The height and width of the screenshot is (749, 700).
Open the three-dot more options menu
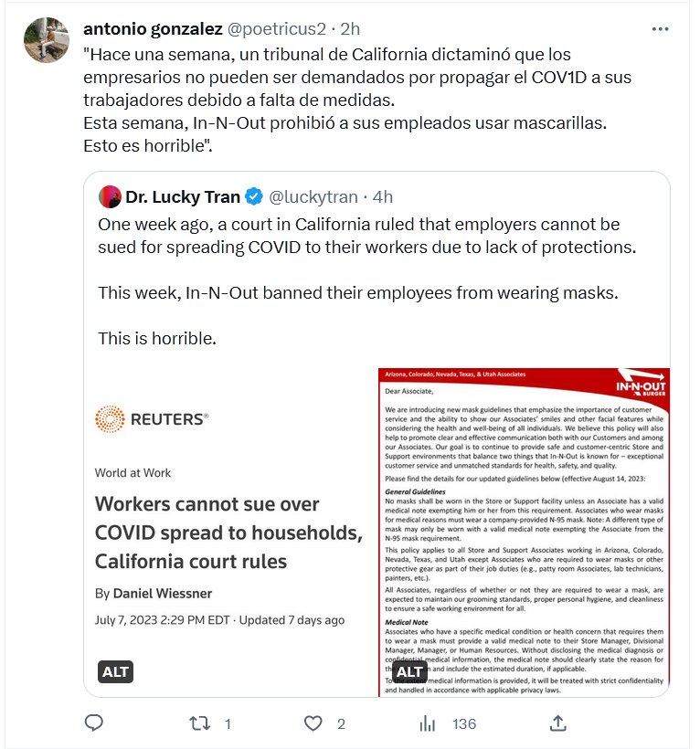point(660,29)
